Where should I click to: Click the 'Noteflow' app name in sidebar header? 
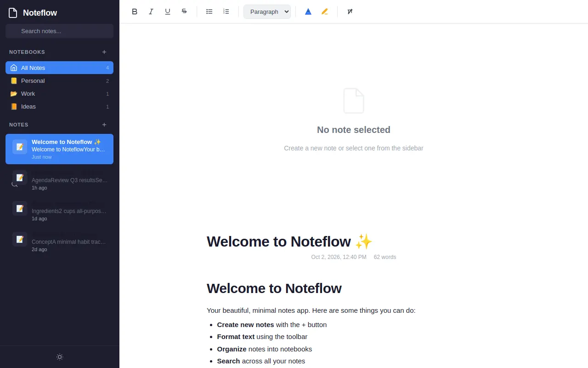40,13
